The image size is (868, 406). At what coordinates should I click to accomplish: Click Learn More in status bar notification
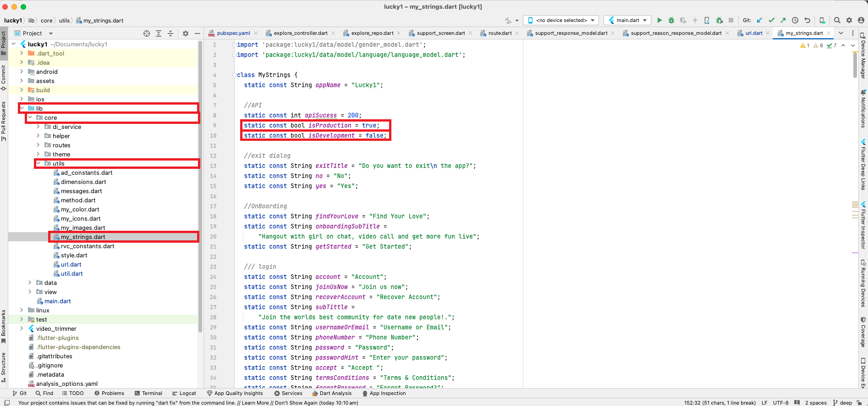[x=255, y=403]
